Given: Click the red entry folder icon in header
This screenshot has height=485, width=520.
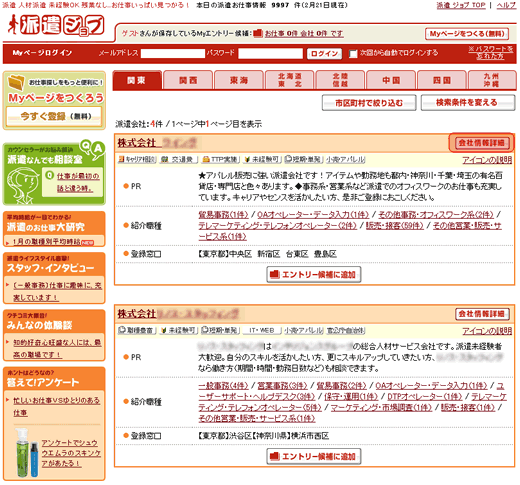Looking at the screenshot, I should (x=258, y=33).
